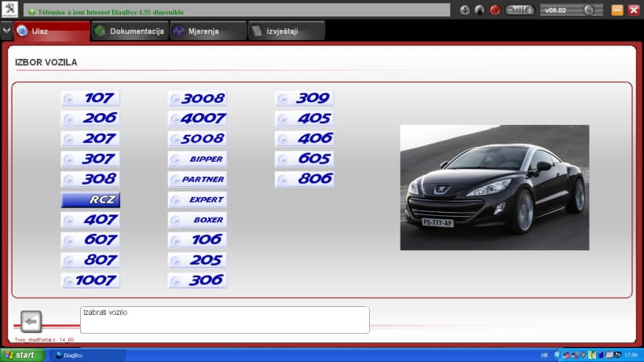Choose the 406 model
644x362 pixels.
[305, 139]
